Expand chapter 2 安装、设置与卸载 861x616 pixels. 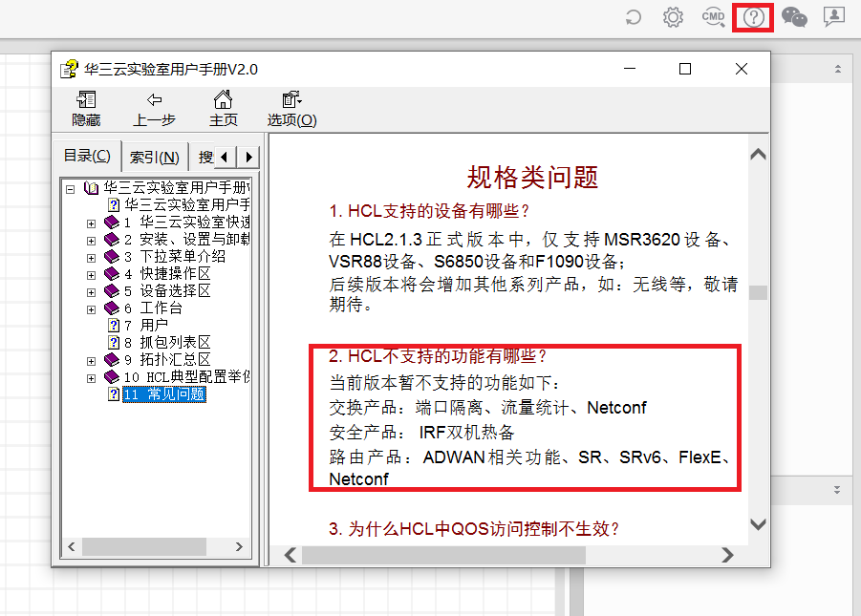point(91,241)
